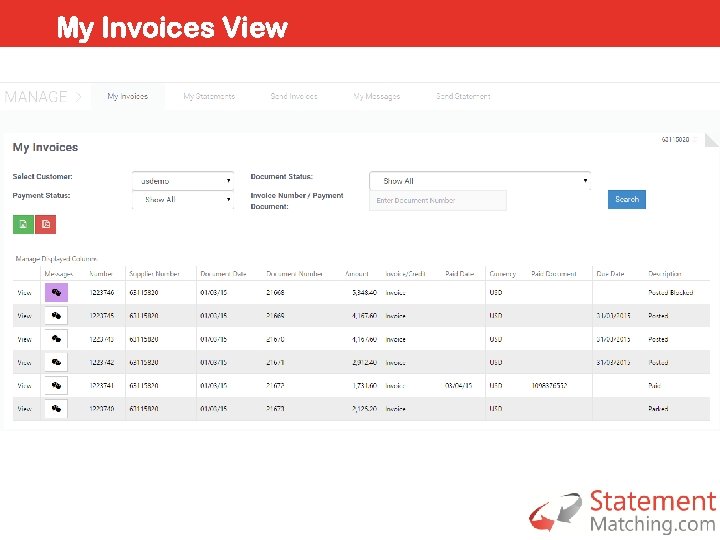Click the green export icon button
This screenshot has width=720, height=540.
23,225
